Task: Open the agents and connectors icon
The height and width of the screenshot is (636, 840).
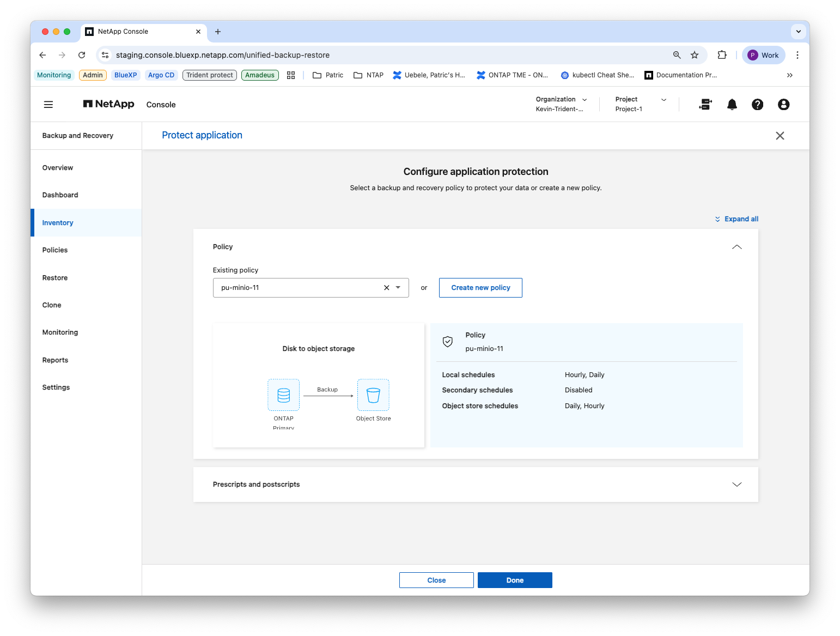Action: point(705,105)
